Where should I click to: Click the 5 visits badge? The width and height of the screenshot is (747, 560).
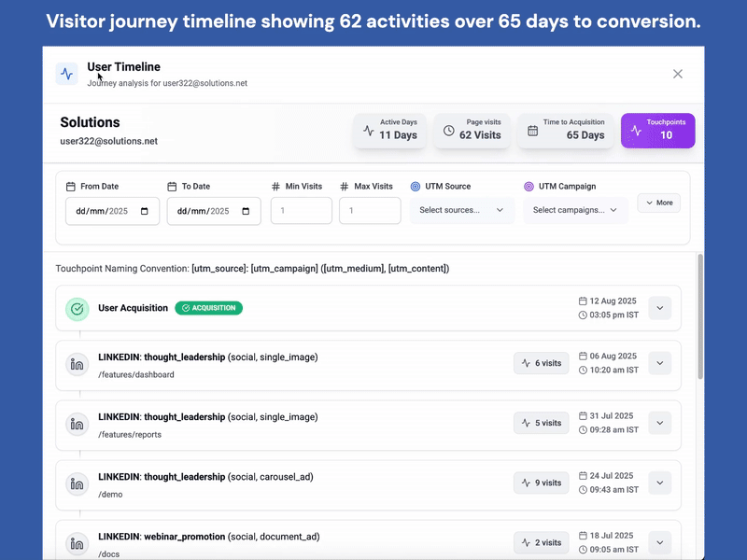click(x=542, y=423)
